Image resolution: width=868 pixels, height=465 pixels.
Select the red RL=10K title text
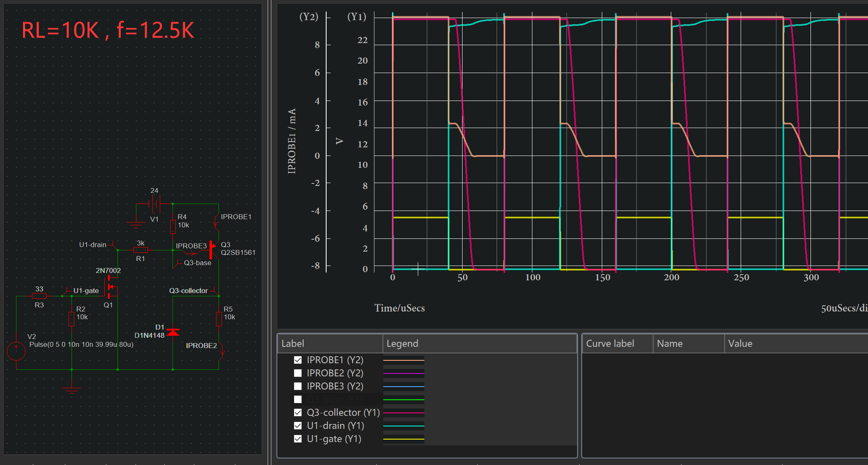tap(108, 30)
